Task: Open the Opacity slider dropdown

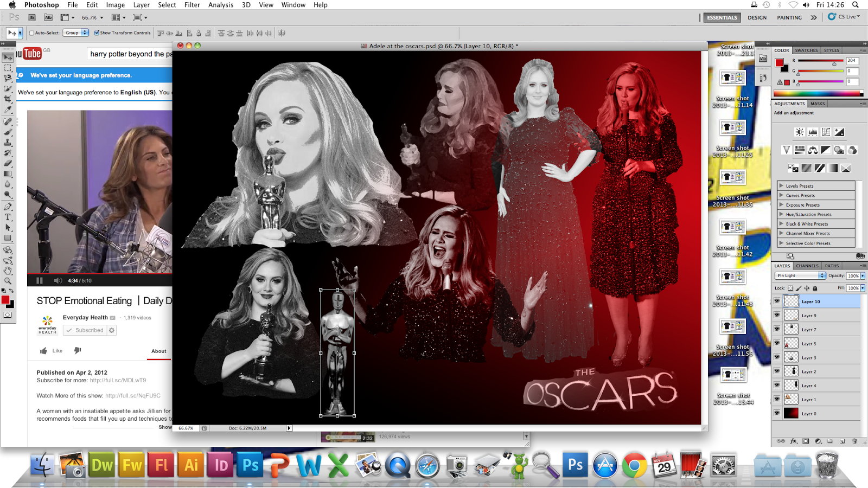Action: pyautogui.click(x=863, y=276)
